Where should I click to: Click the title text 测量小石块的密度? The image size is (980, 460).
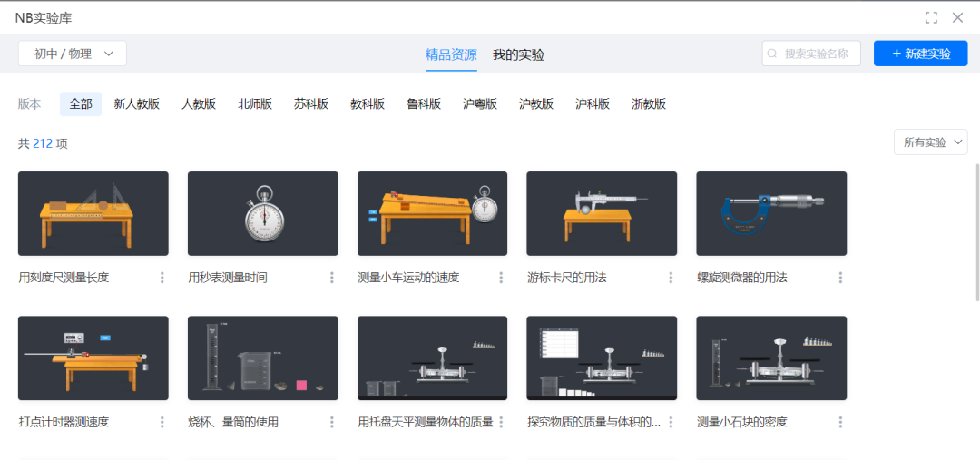(742, 422)
